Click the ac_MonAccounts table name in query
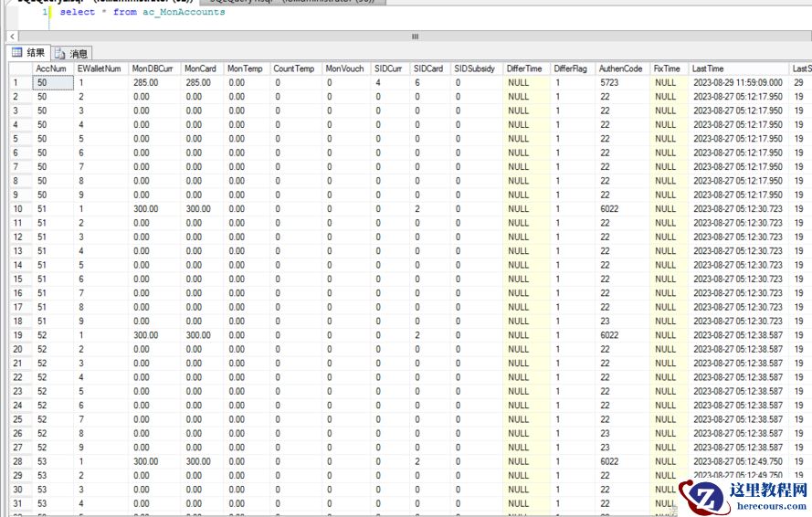 [184, 12]
